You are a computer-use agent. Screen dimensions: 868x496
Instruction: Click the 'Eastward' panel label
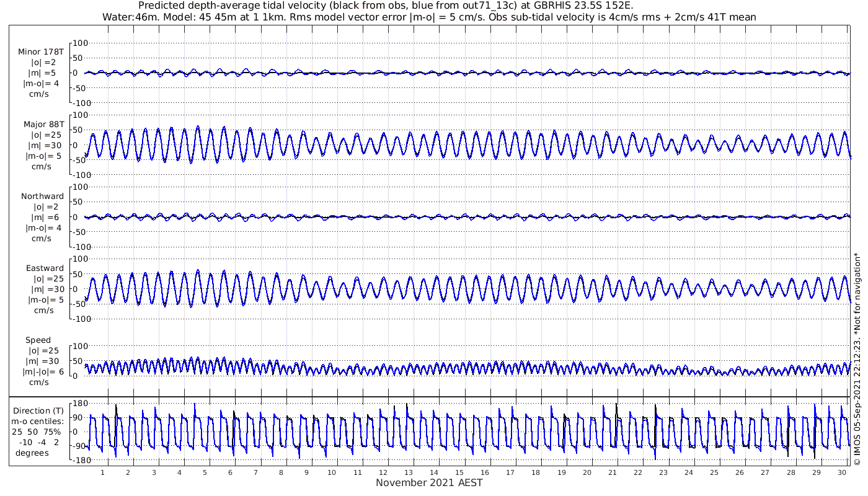[x=45, y=268]
